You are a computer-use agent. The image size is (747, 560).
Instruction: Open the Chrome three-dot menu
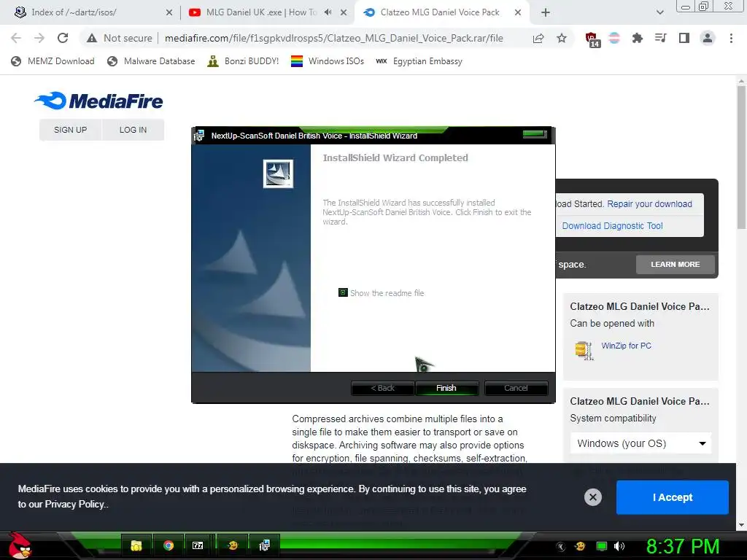pyautogui.click(x=731, y=38)
